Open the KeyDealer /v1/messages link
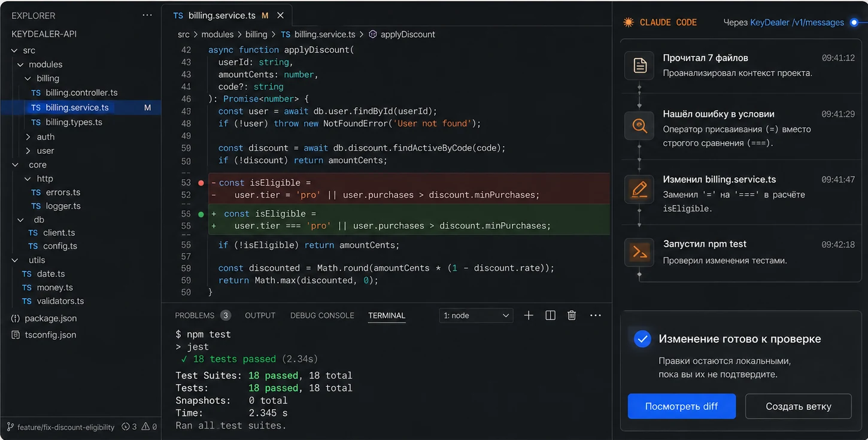The height and width of the screenshot is (440, 868). tap(797, 23)
